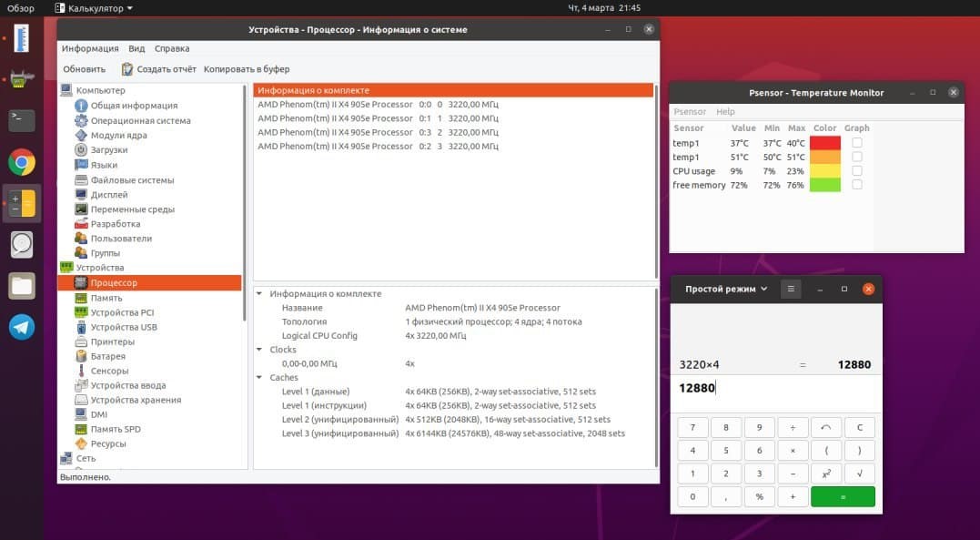The height and width of the screenshot is (540, 980).
Task: Open the Информация menu
Action: [90, 48]
